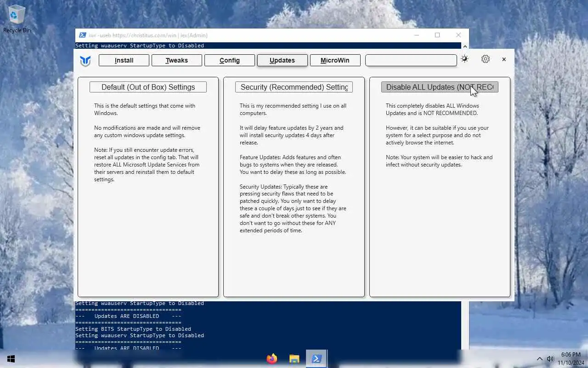Screen dimensions: 588x368
Task: Expand the hidden tray icons chevron
Action: [539, 359]
